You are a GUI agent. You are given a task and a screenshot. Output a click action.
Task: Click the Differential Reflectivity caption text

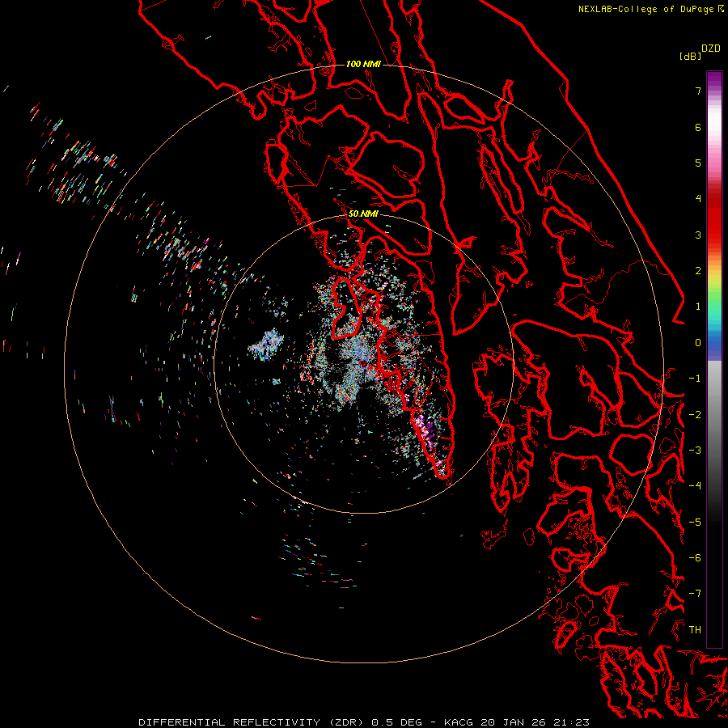click(x=363, y=722)
